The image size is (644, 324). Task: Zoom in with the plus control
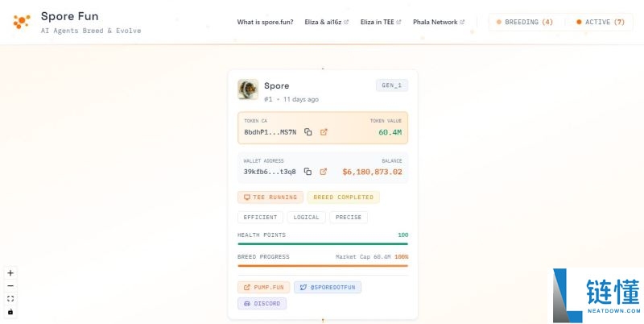pos(10,273)
